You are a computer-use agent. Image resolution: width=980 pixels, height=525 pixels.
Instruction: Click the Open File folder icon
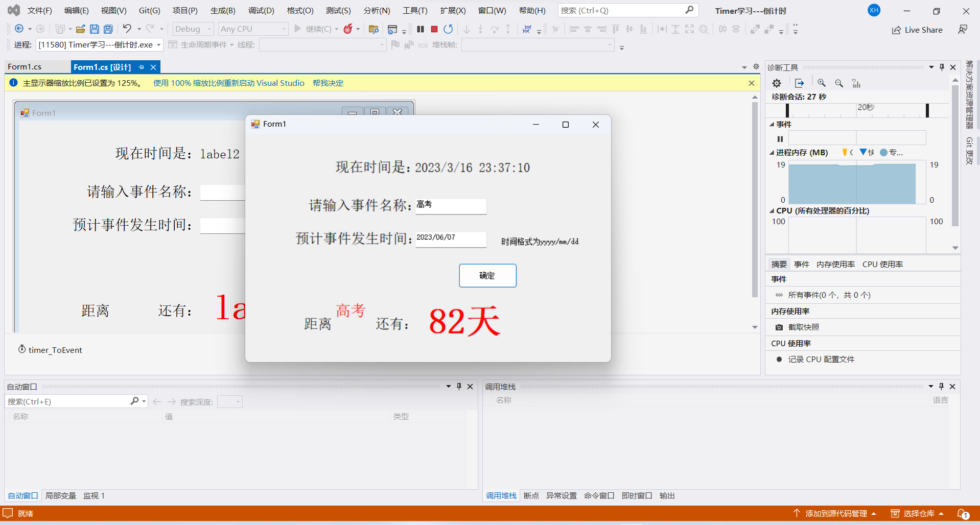coord(80,29)
